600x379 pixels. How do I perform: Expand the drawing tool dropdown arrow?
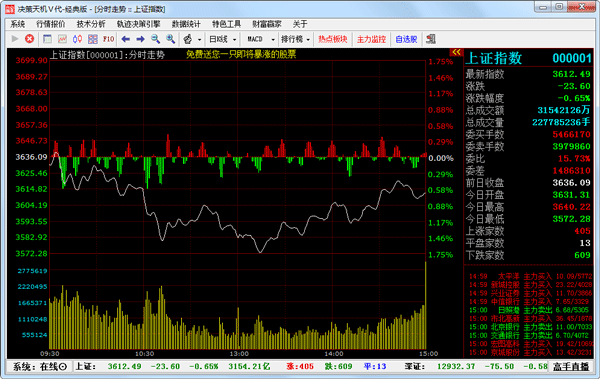point(199,39)
